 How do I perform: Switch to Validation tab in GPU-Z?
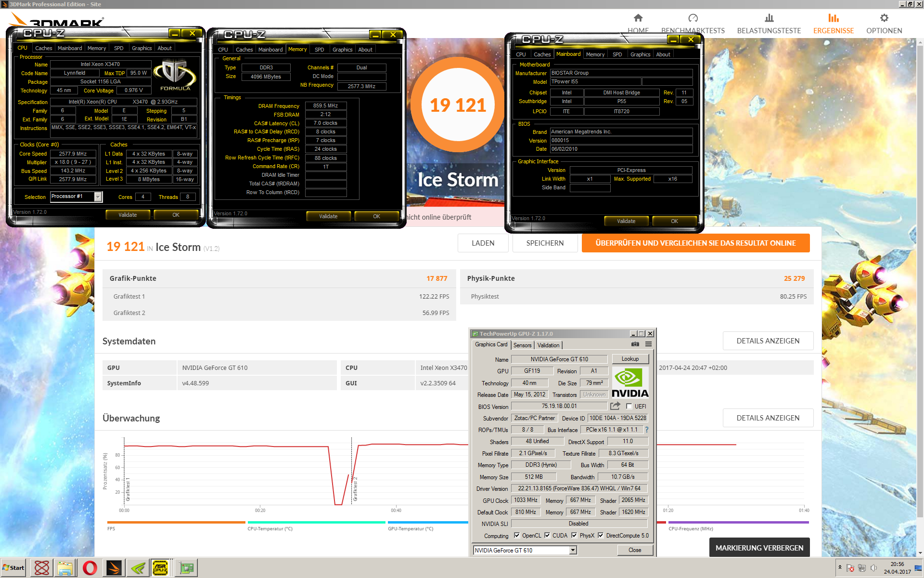pos(548,345)
